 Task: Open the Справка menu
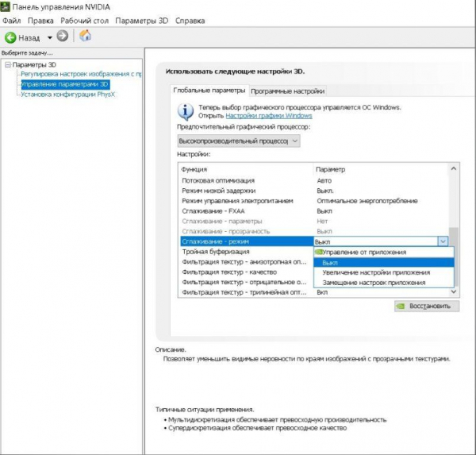(190, 21)
